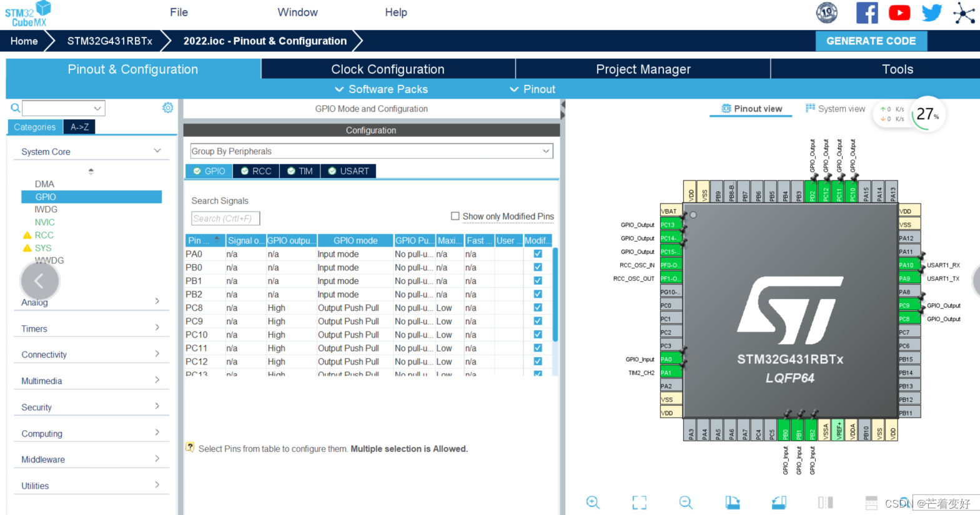This screenshot has height=515, width=980.
Task: Switch to System view
Action: pos(835,109)
